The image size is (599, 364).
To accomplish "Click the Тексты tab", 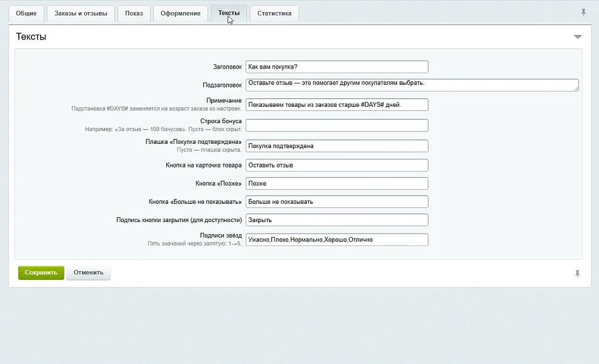I will pyautogui.click(x=229, y=13).
